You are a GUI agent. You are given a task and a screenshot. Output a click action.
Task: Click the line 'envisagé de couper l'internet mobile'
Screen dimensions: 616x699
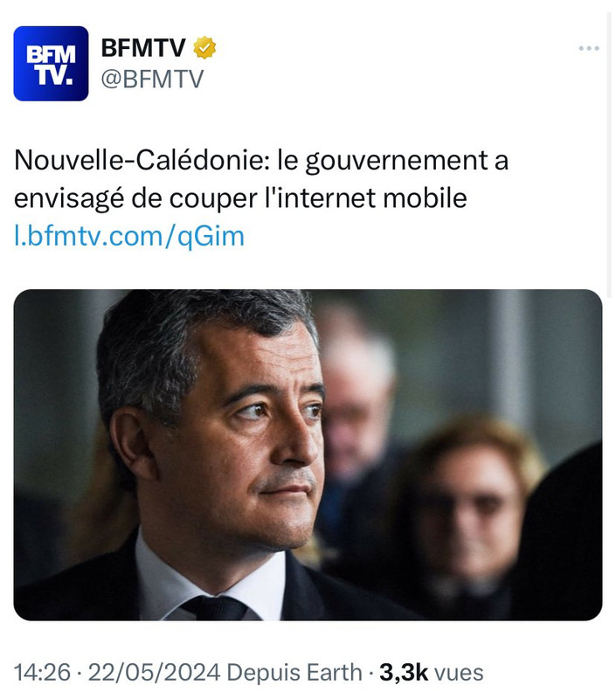[240, 198]
